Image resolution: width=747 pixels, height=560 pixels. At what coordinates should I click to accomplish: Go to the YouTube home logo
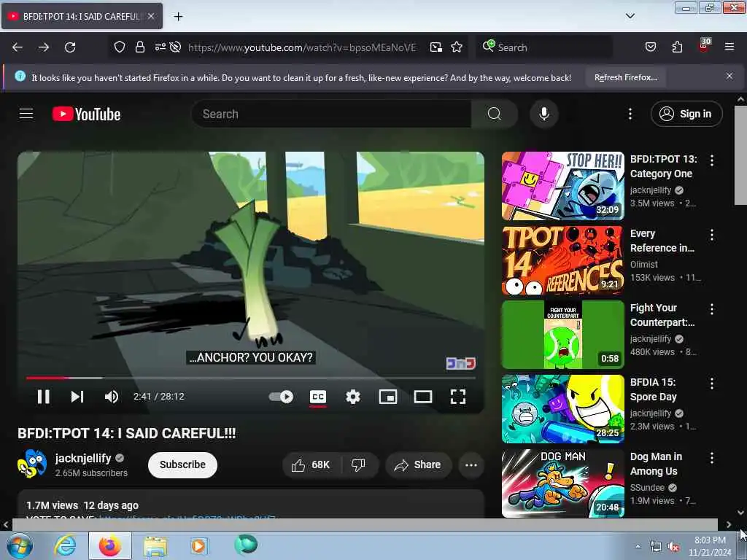[x=86, y=114]
